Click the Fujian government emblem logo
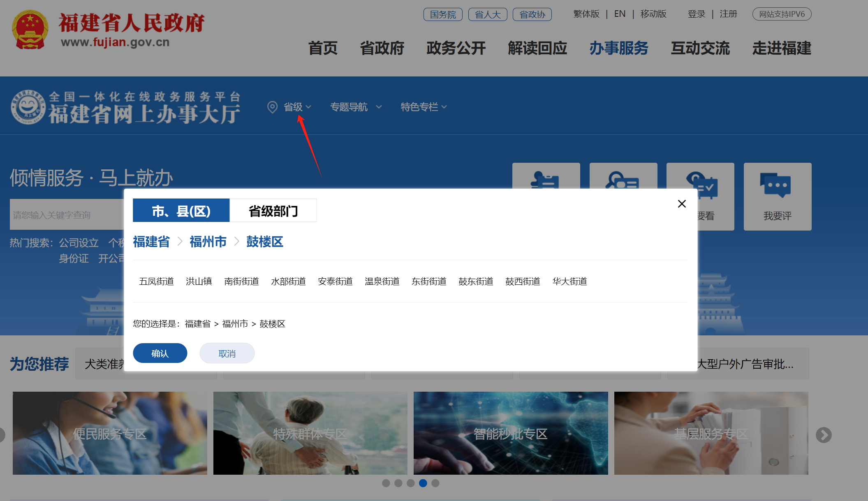Image resolution: width=868 pixels, height=501 pixels. [30, 30]
